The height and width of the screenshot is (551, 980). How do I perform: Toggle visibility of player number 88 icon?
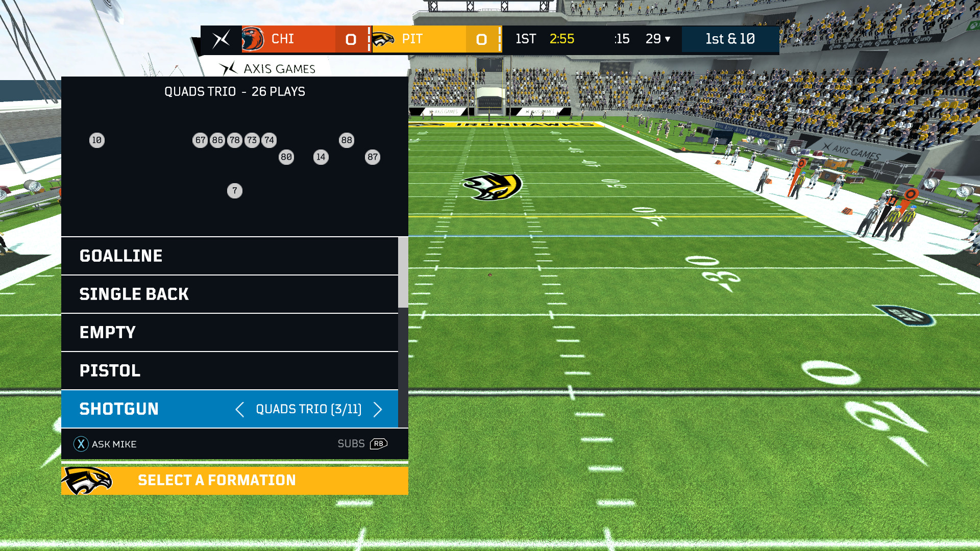click(x=347, y=140)
